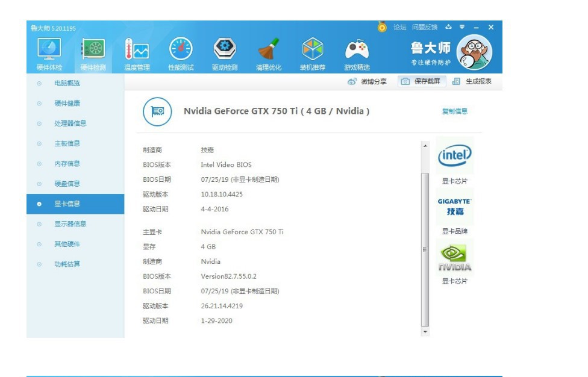Screen dimensions: 588x377
Task: Click 主显卡 value Nvidia GeForce GTX 750 Ti
Action: (242, 232)
